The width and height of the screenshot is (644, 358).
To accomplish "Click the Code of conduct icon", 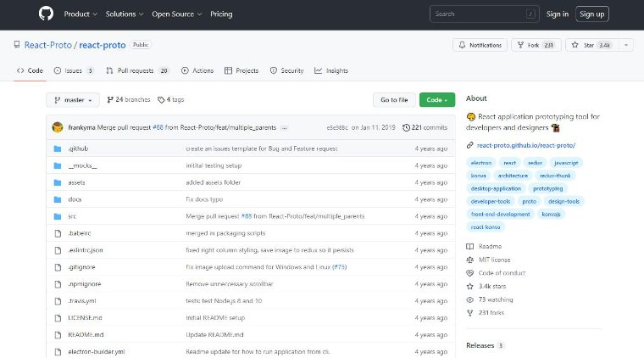I will click(469, 273).
